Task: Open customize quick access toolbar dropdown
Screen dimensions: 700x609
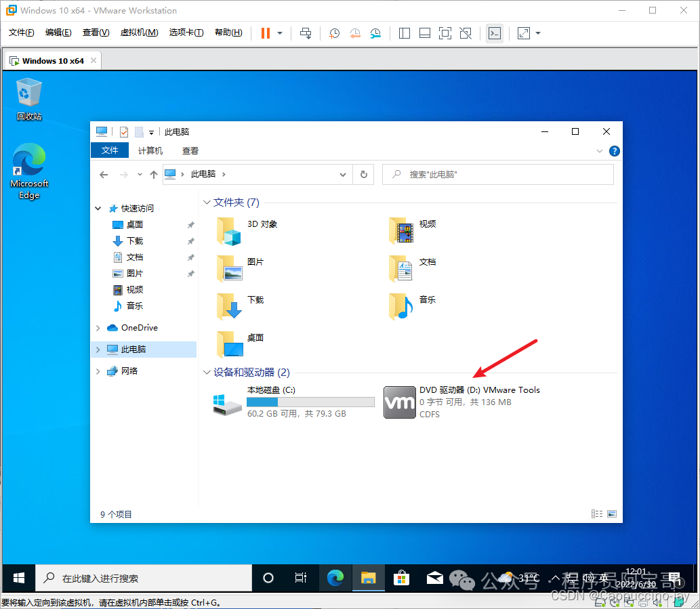Action: pos(151,132)
